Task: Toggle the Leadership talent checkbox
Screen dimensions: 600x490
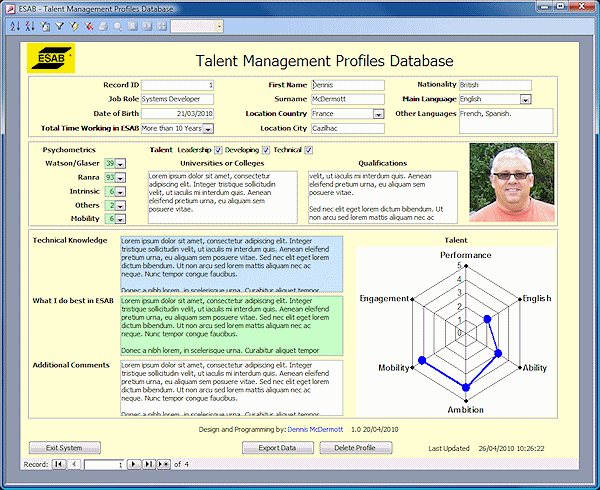Action: (x=218, y=150)
